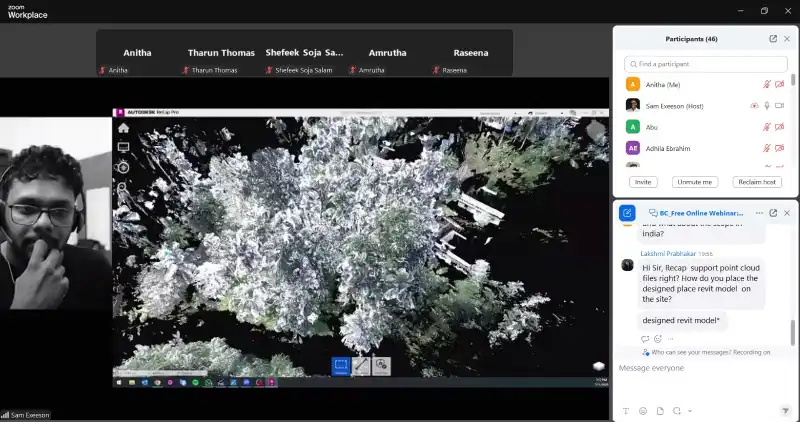Open the chat more options ellipsis menu
Image resolution: width=800 pixels, height=422 pixels.
point(759,213)
